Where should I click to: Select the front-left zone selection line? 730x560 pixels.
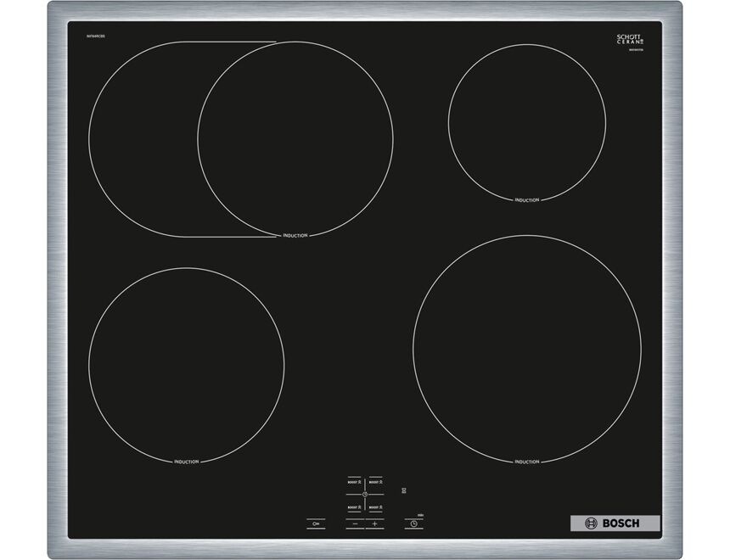(x=354, y=512)
